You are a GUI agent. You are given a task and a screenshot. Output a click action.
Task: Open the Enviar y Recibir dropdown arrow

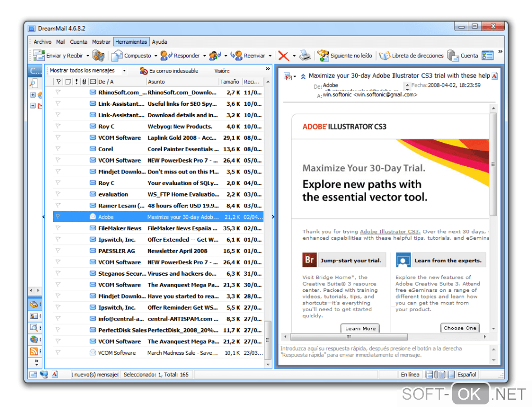point(88,56)
